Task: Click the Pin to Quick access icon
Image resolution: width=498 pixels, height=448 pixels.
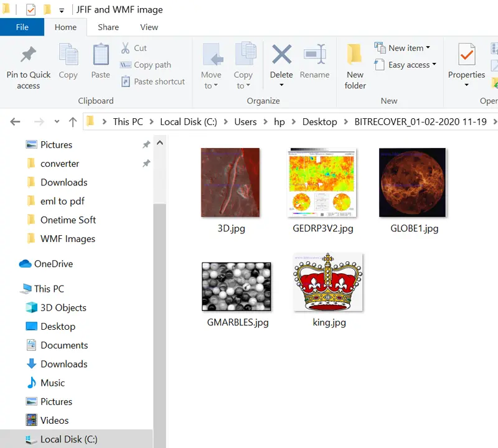Action: [x=28, y=56]
